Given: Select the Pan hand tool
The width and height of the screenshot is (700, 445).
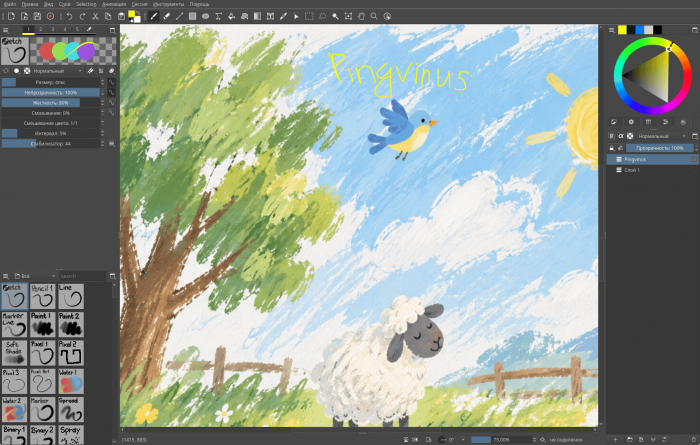Looking at the screenshot, I should [x=361, y=17].
